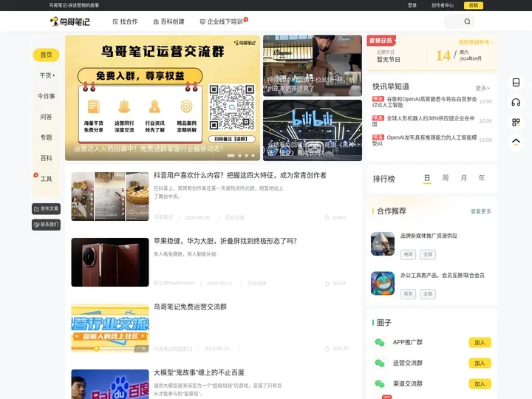The width and height of the screenshot is (532, 399).
Task: Show the QR code grid icon
Action: point(516,122)
